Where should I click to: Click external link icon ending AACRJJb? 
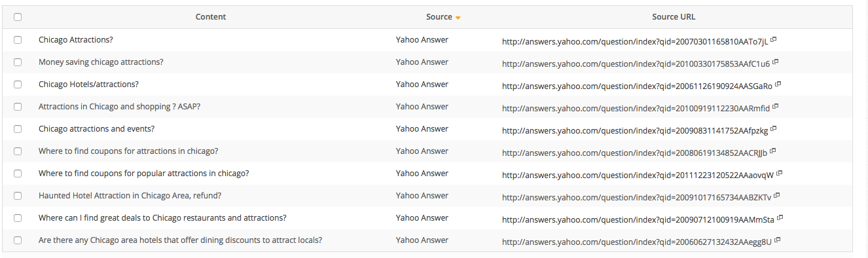pyautogui.click(x=773, y=151)
